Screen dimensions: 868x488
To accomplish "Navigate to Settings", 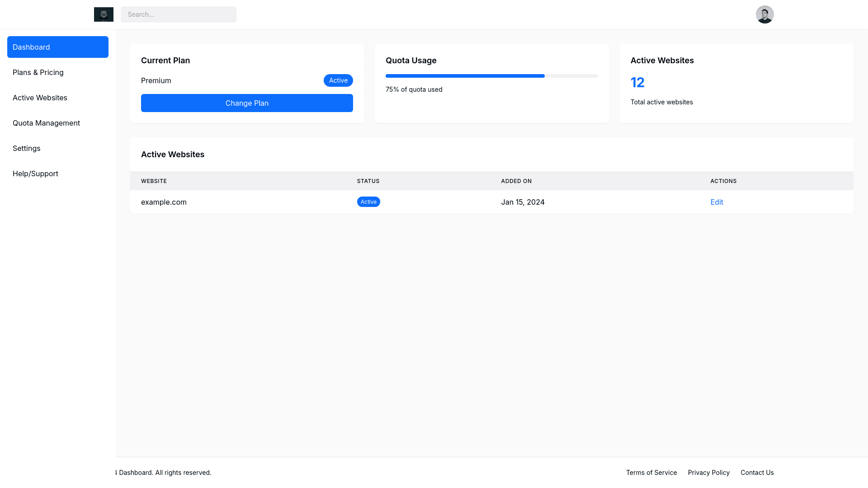I will click(26, 148).
